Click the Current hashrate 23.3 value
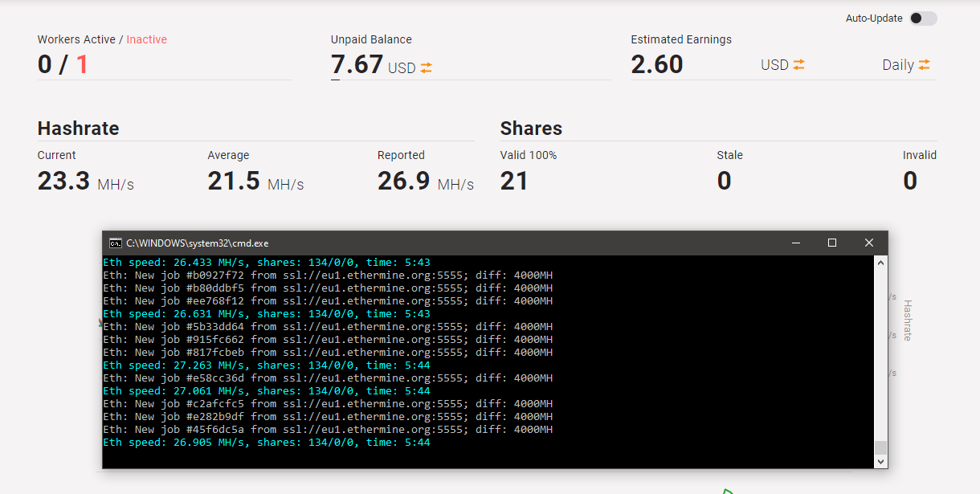Viewport: 980px width, 494px height. pos(63,181)
